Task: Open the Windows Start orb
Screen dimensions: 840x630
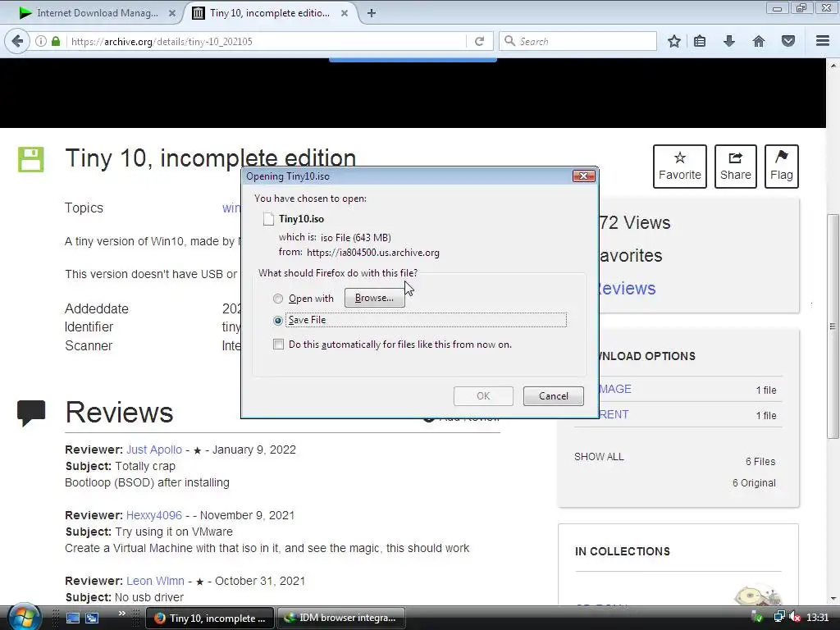Action: click(24, 617)
